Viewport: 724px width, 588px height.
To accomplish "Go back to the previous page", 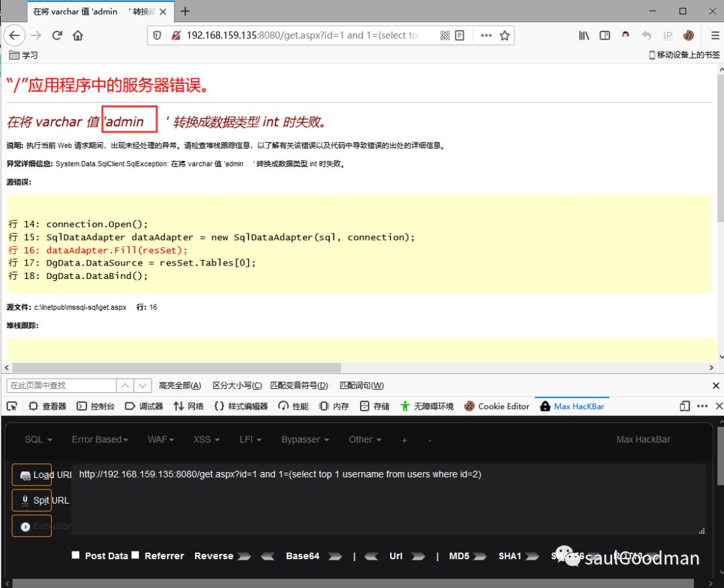I will (x=14, y=36).
